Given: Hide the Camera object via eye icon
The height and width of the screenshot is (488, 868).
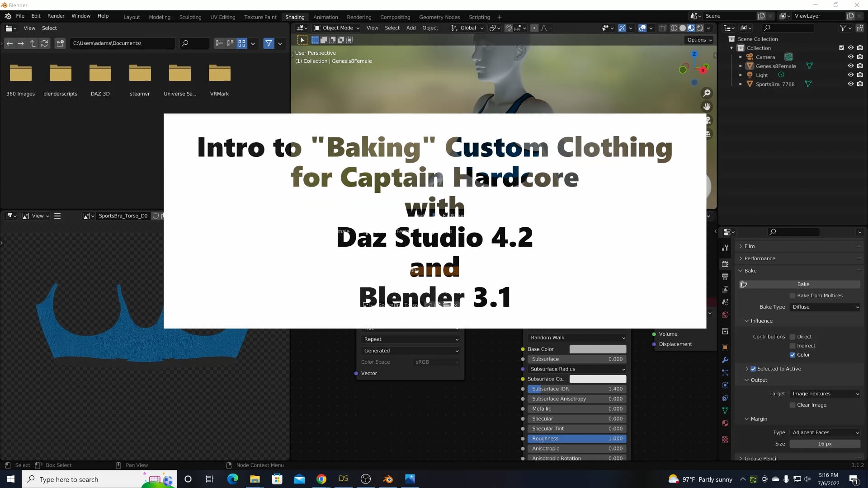Looking at the screenshot, I should pos(850,57).
